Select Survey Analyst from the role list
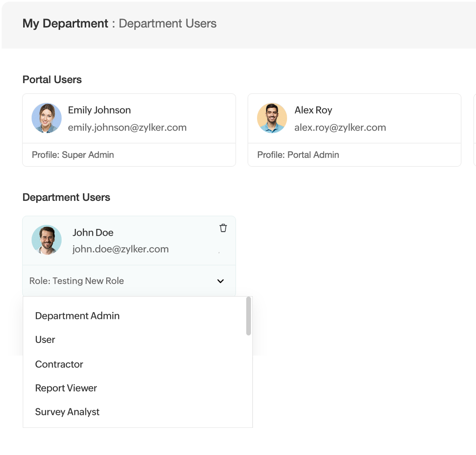 67,412
